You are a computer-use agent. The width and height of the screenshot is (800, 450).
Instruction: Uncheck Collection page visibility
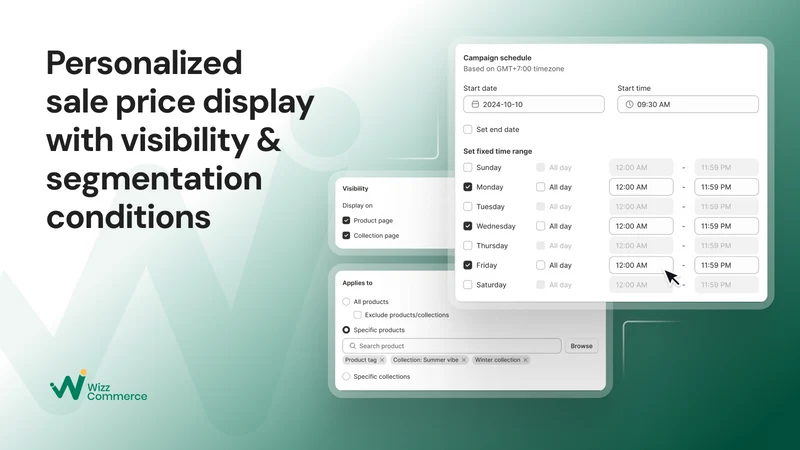click(346, 235)
